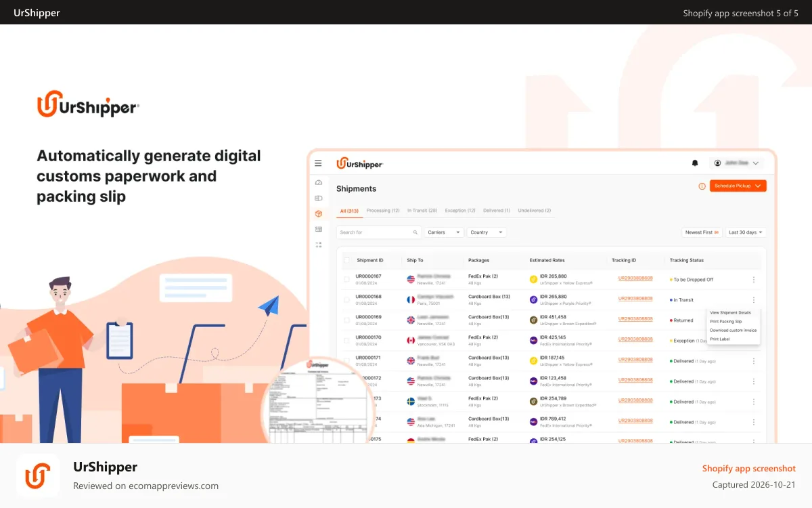Viewport: 812px width, 508px height.
Task: Check the box for shipment UR0000170
Action: (347, 340)
